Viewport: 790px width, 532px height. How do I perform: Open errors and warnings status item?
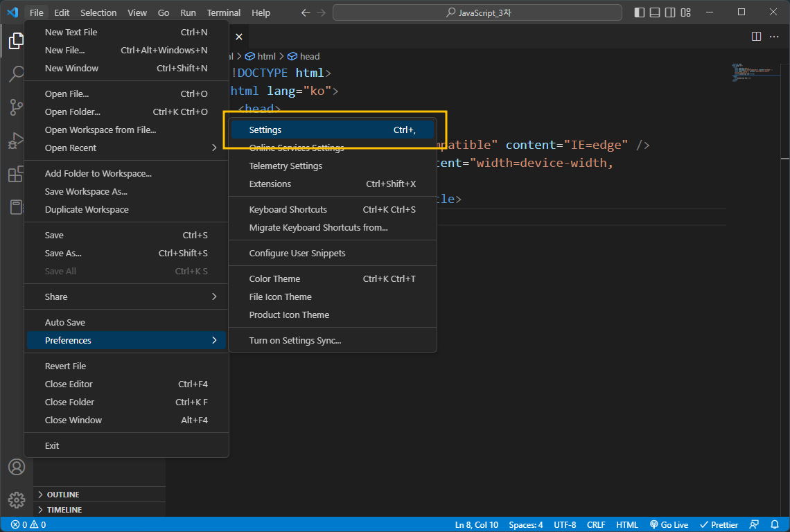point(28,524)
